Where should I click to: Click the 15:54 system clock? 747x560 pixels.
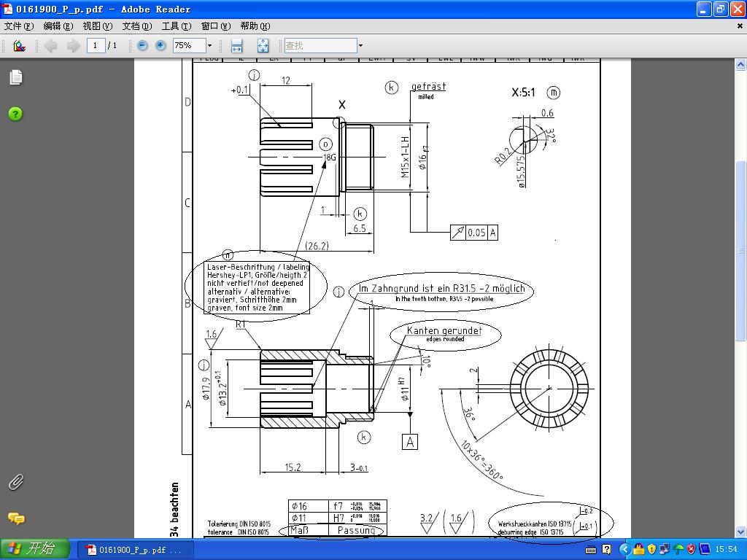pyautogui.click(x=726, y=550)
